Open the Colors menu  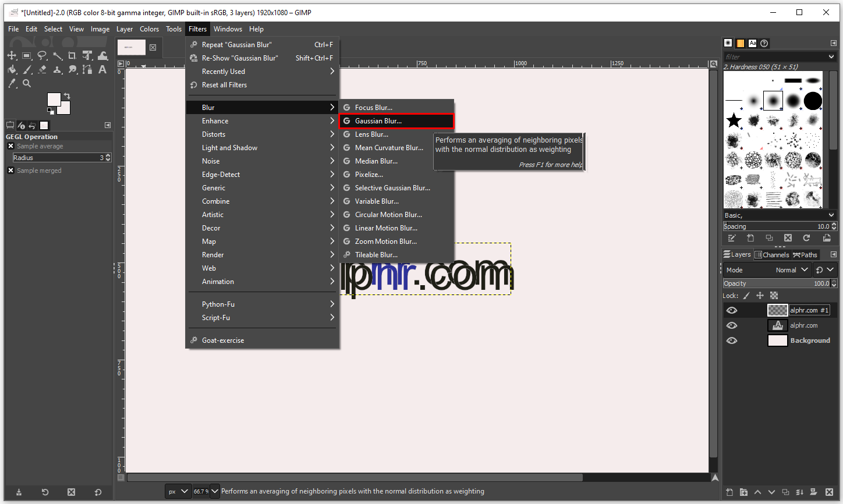[149, 29]
